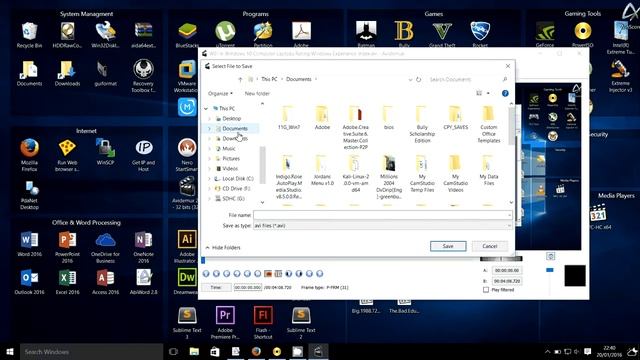
Task: Expand the Pictures tree node
Action: click(210, 158)
